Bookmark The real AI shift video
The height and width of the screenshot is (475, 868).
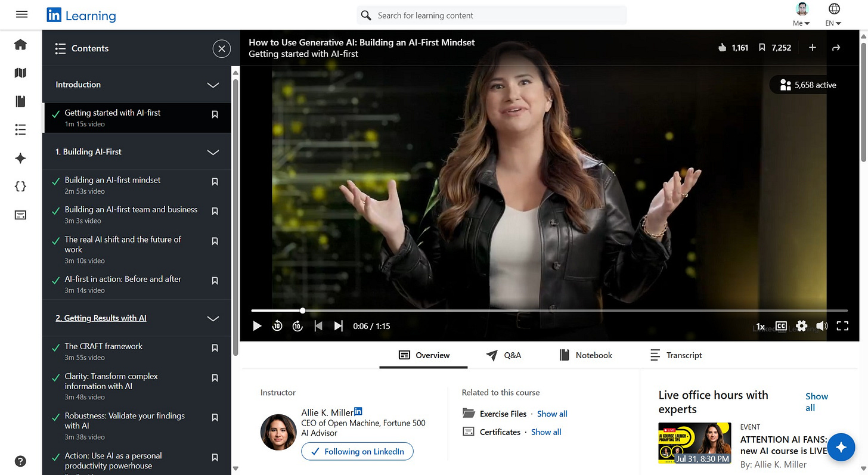215,241
